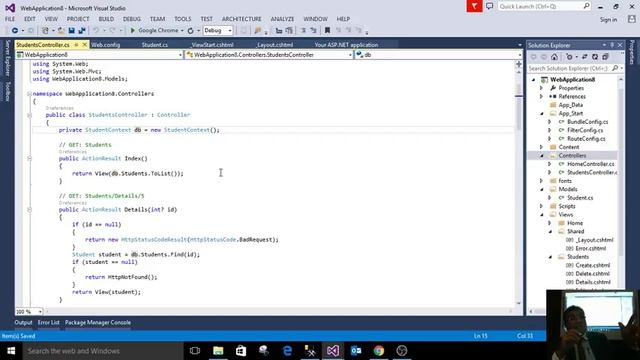Viewport: 640px width, 360px height.
Task: Click the taskbar Search the web and Windows box
Action: click(x=103, y=351)
